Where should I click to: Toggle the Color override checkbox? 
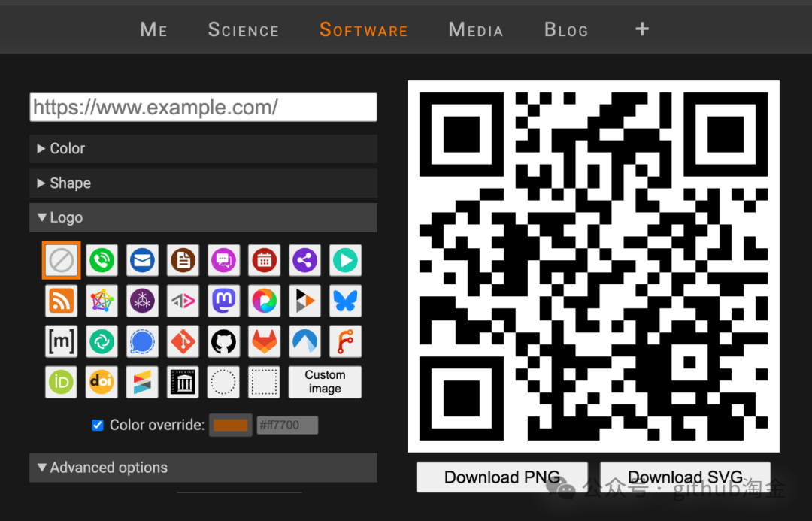pos(97,426)
